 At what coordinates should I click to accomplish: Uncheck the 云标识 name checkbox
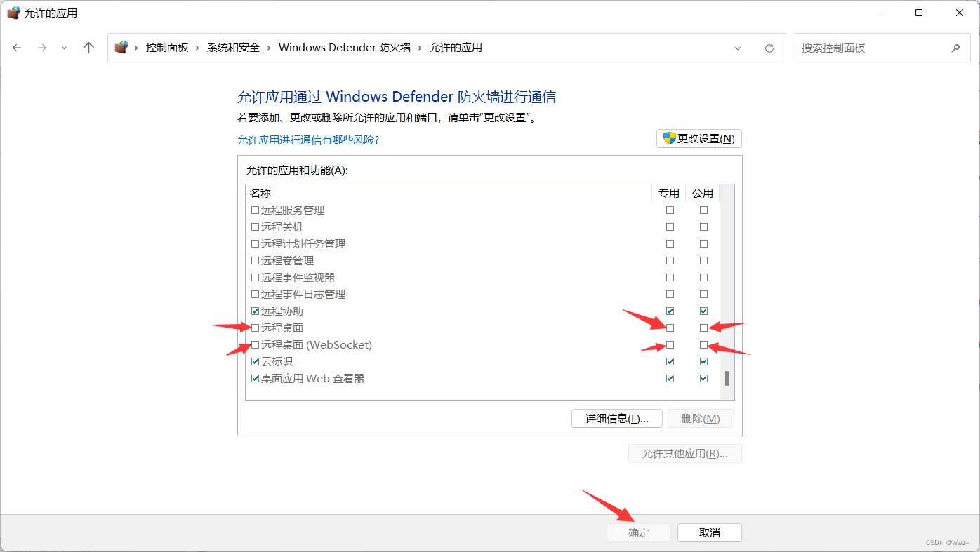pyautogui.click(x=255, y=361)
